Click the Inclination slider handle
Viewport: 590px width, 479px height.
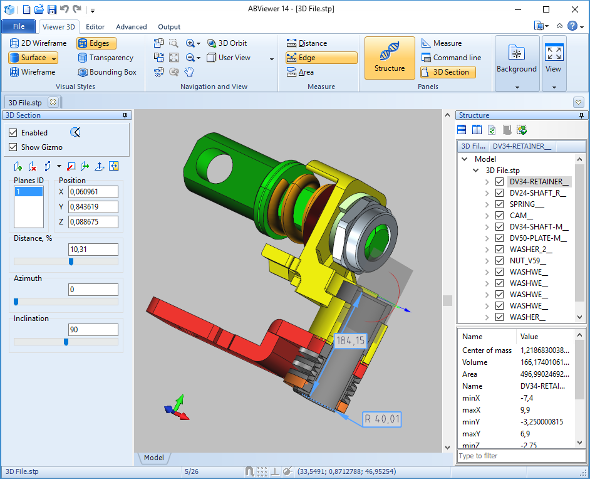click(66, 342)
